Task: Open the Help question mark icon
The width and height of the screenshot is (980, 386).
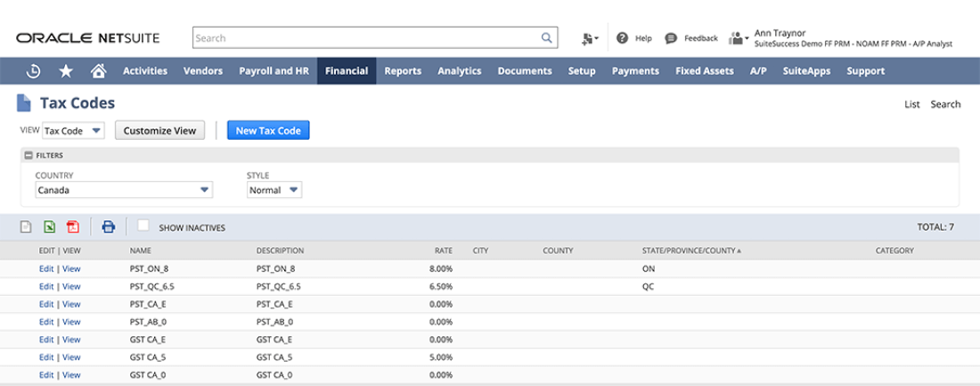Action: (x=622, y=38)
